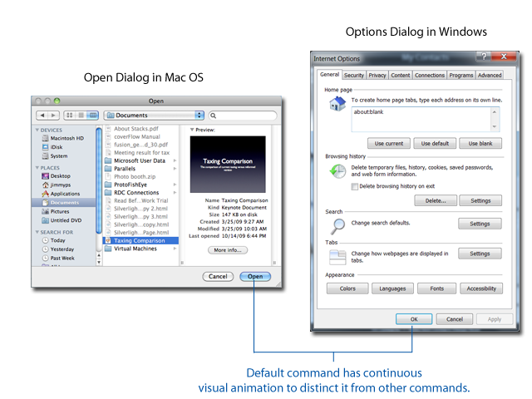Click the back arrow in Open dialog
Viewport: 532px width, 399px height.
pos(42,116)
